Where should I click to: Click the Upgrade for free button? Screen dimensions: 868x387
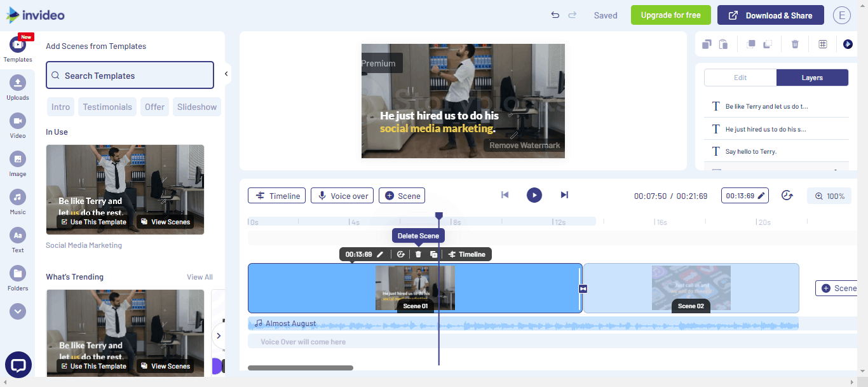click(x=670, y=14)
